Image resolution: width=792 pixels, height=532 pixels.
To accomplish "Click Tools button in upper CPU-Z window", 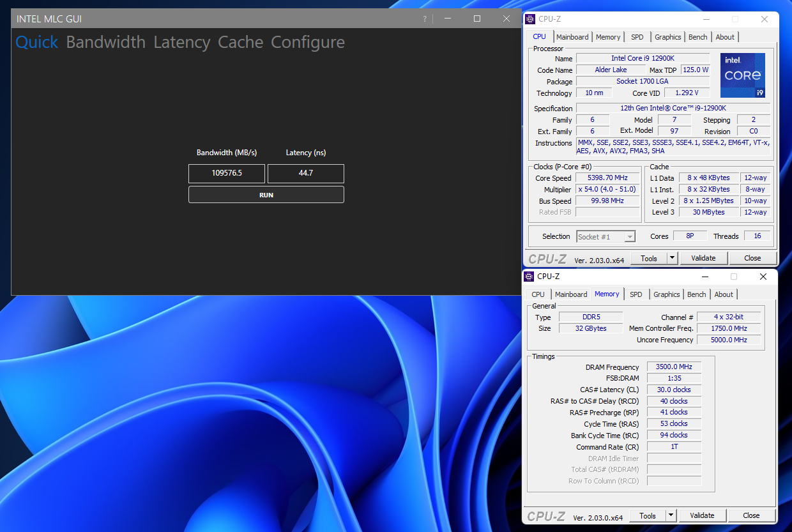I will point(649,259).
